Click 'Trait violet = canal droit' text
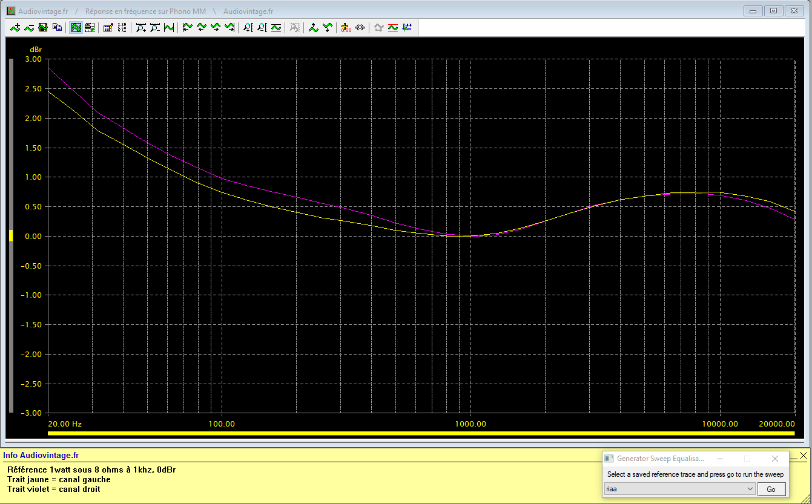Screen dimensions: 812x504 pos(54,489)
